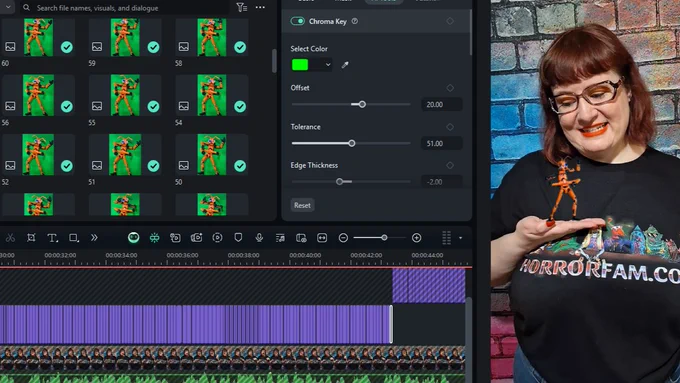Open the media filter and sort options
The width and height of the screenshot is (680, 383).
click(242, 7)
